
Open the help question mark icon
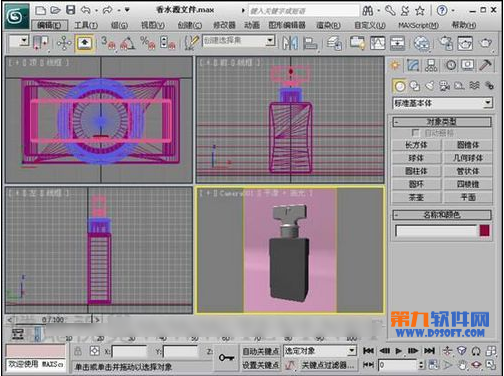442,11
